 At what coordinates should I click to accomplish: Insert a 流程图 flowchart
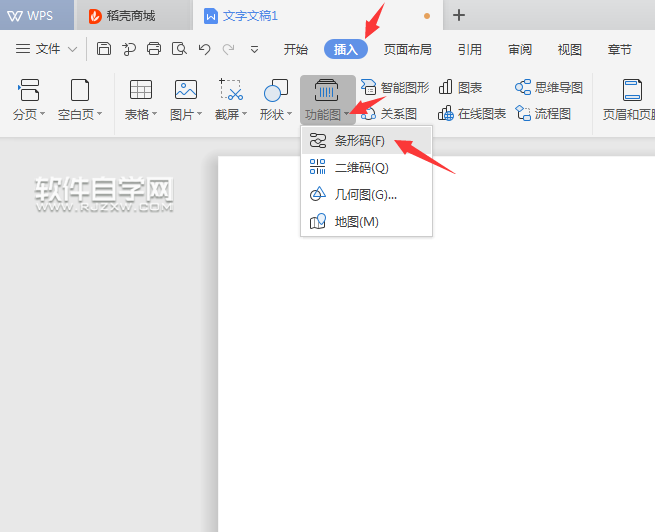543,114
